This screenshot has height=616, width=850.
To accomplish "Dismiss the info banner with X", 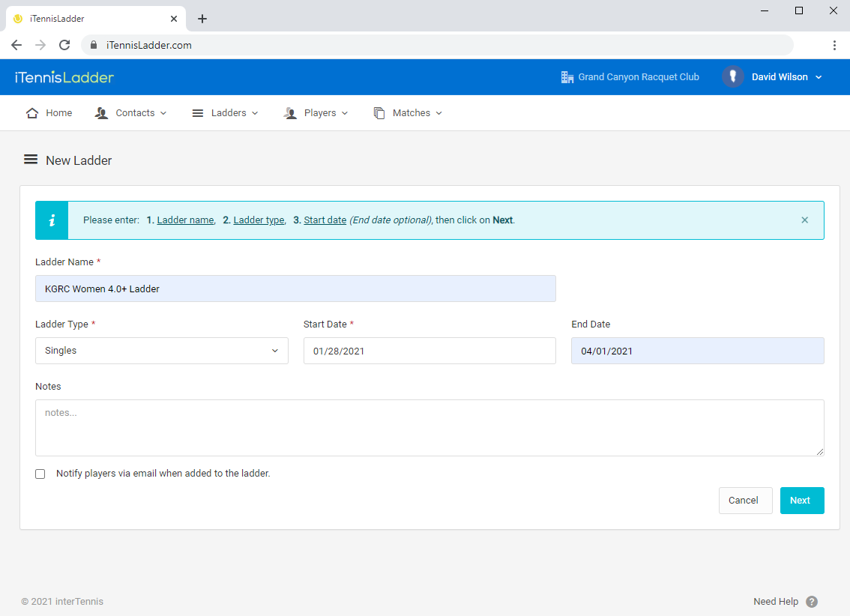I will tap(804, 220).
